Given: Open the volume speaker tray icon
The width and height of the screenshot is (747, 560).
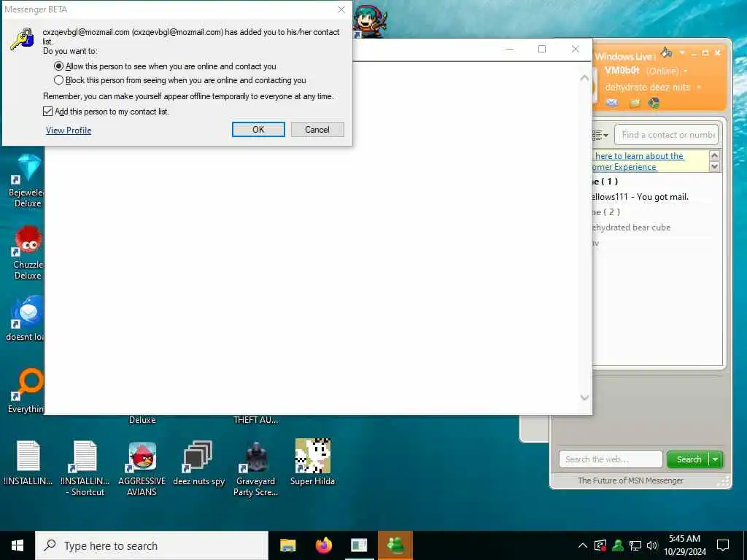Looking at the screenshot, I should (651, 545).
